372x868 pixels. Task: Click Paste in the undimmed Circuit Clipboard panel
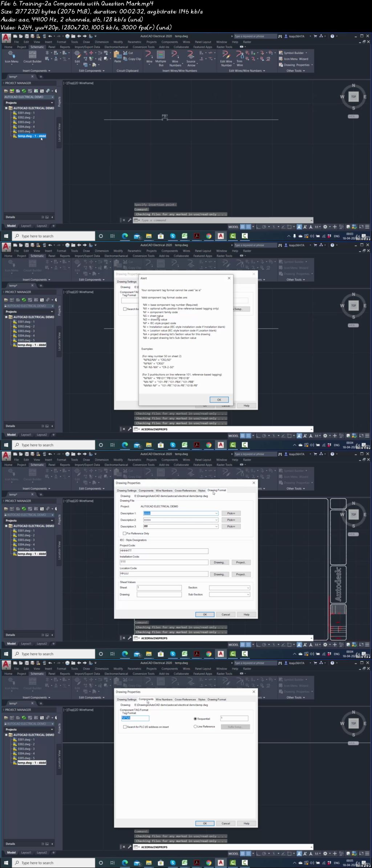click(117, 57)
